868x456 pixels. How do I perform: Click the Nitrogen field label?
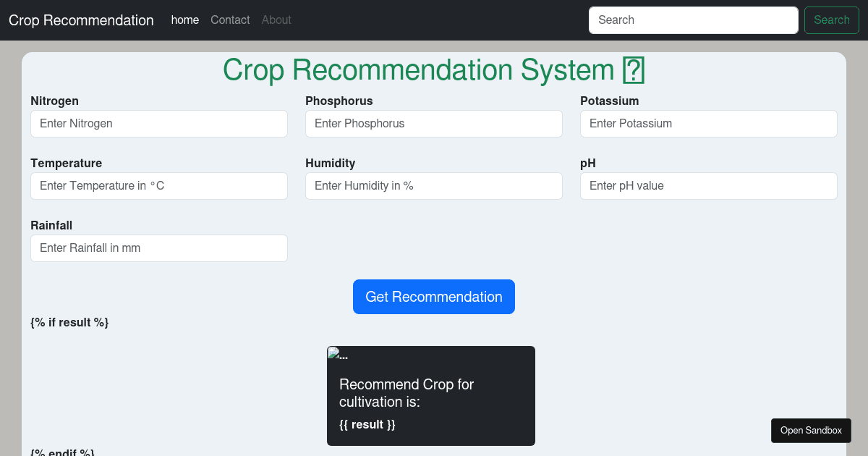click(x=54, y=101)
